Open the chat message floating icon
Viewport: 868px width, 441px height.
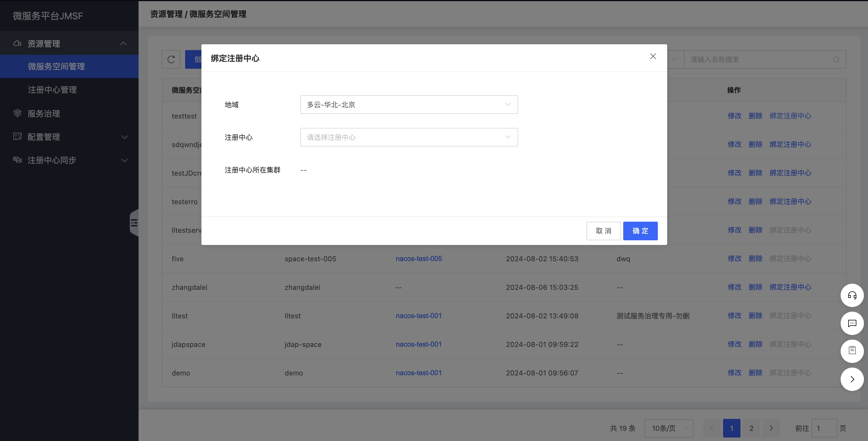[x=852, y=323]
